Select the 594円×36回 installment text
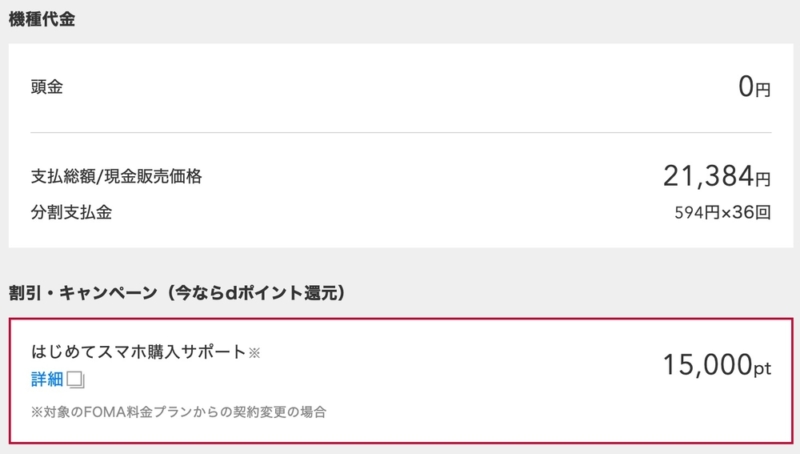Screen dimensions: 800x454 pyautogui.click(x=722, y=212)
